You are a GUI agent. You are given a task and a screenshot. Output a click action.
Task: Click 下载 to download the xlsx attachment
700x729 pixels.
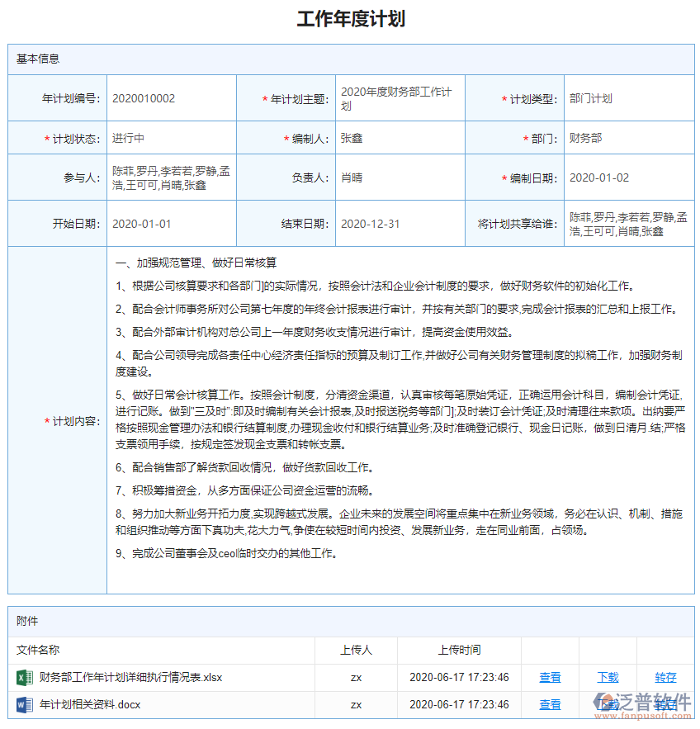[x=608, y=677]
